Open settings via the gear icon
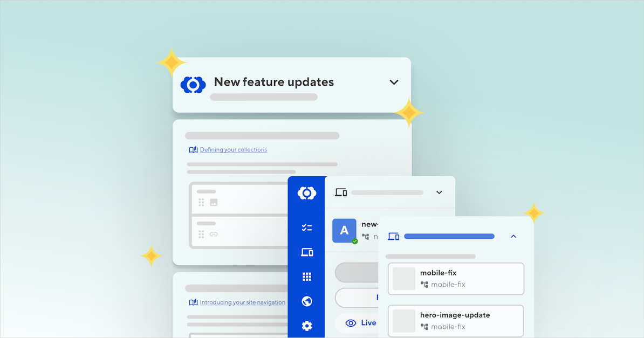This screenshot has height=338, width=644. tap(306, 326)
